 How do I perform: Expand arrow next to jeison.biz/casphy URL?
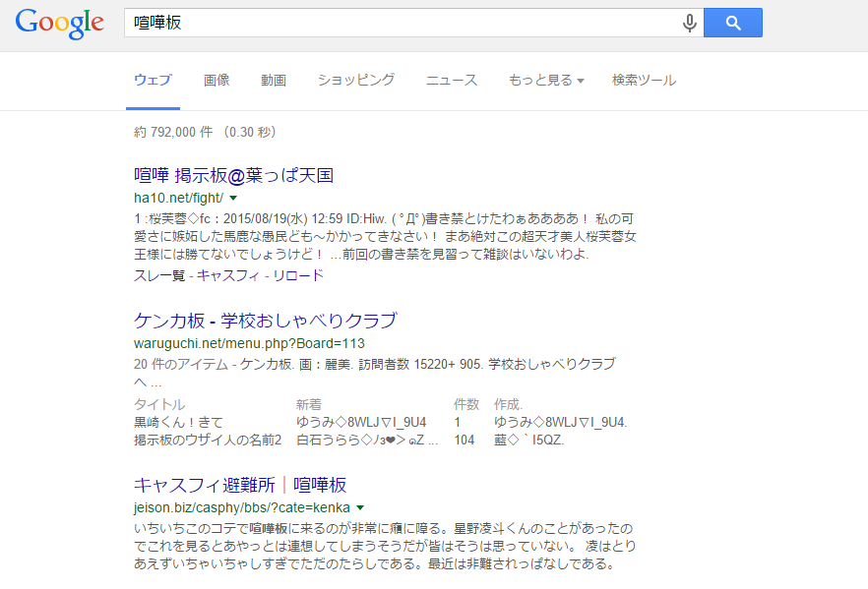click(x=360, y=507)
